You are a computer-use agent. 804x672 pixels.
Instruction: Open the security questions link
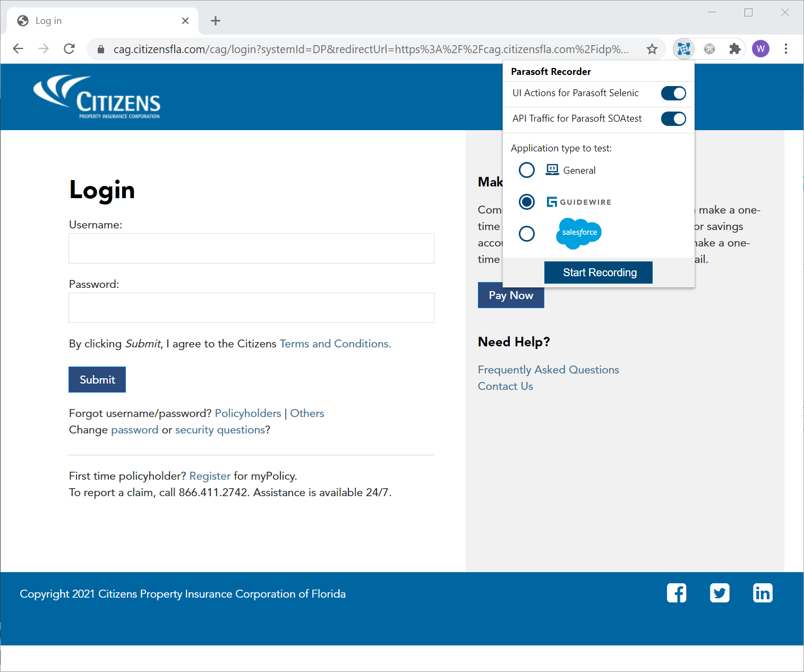pos(220,430)
